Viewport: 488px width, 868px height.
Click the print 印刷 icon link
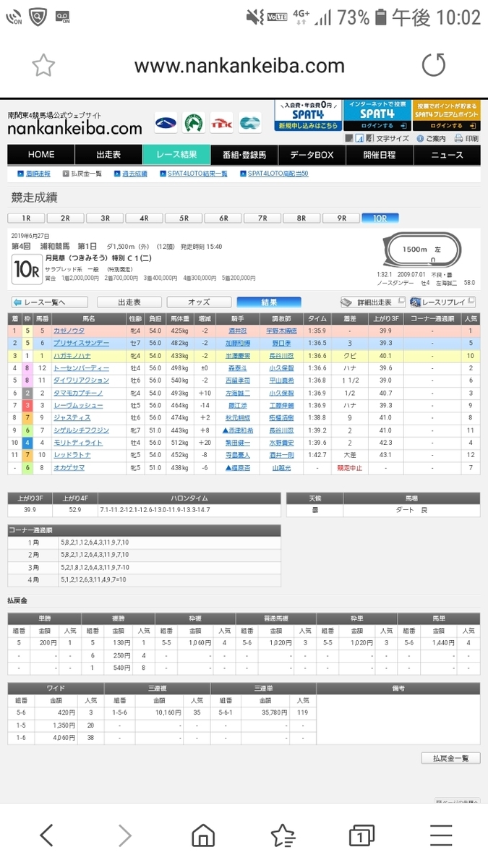click(x=466, y=138)
